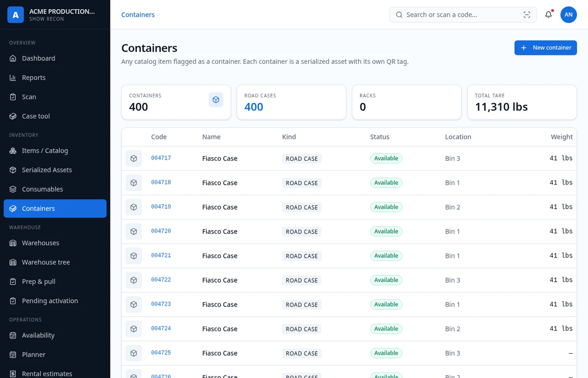The width and height of the screenshot is (588, 378).
Task: Click the container icon for row 004717
Action: 134,159
